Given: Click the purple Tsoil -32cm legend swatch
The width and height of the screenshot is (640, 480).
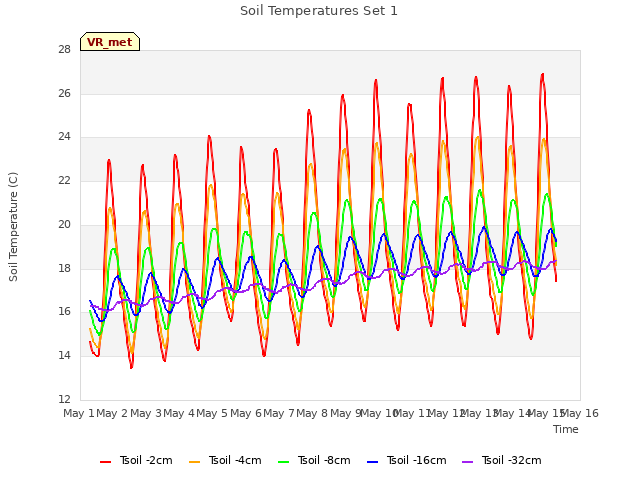Looking at the screenshot, I should click(x=468, y=462).
